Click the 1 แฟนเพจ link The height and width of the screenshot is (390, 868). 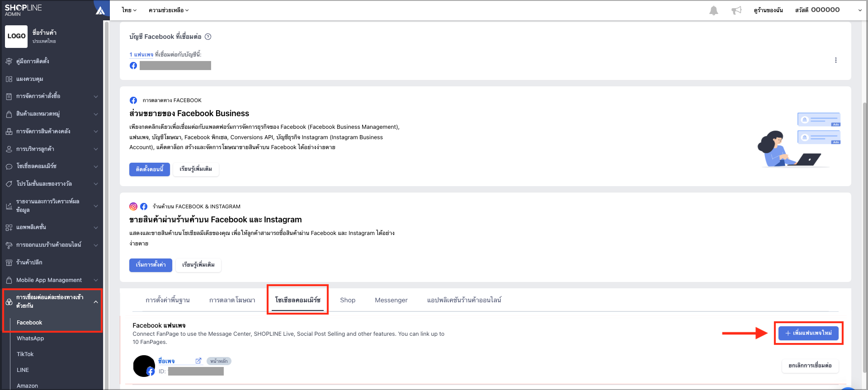[x=142, y=55]
